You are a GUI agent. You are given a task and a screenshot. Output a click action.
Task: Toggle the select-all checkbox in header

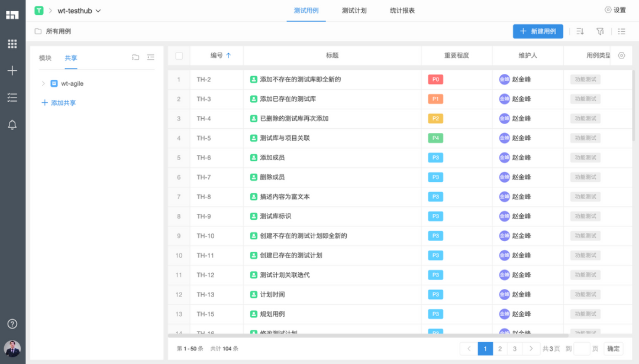[179, 56]
